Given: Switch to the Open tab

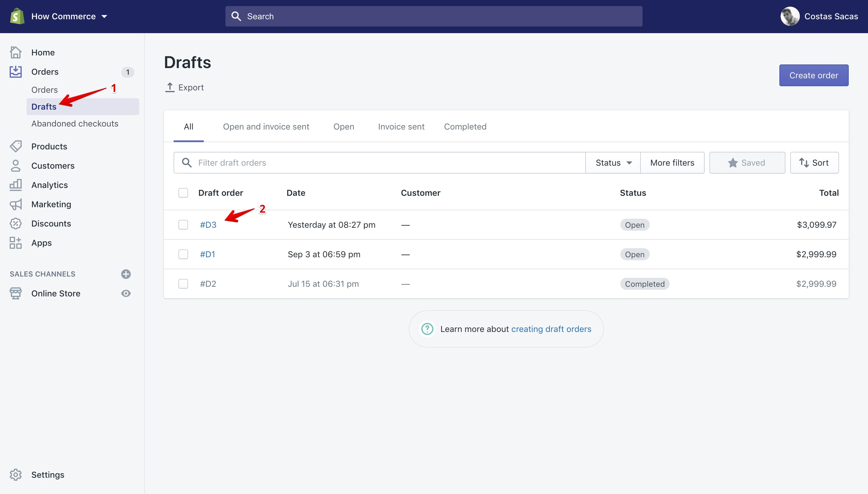Looking at the screenshot, I should coord(344,127).
